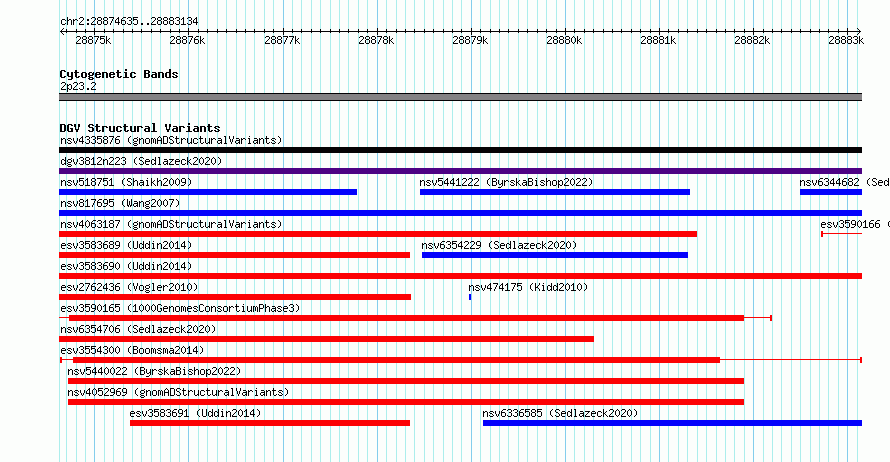The image size is (890, 462).
Task: Click the nsv6354706 (Sedlazeck2020) label
Action: click(138, 329)
